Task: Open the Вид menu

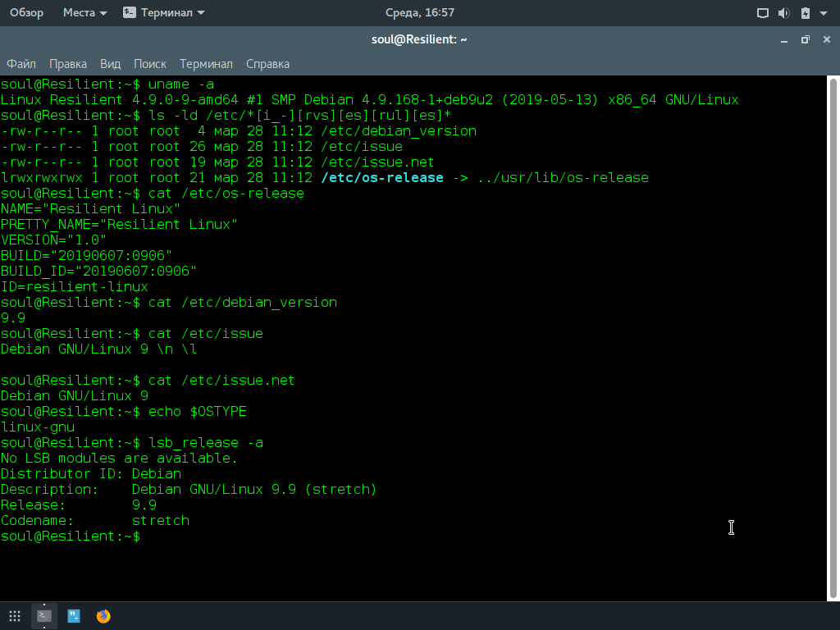Action: [111, 64]
